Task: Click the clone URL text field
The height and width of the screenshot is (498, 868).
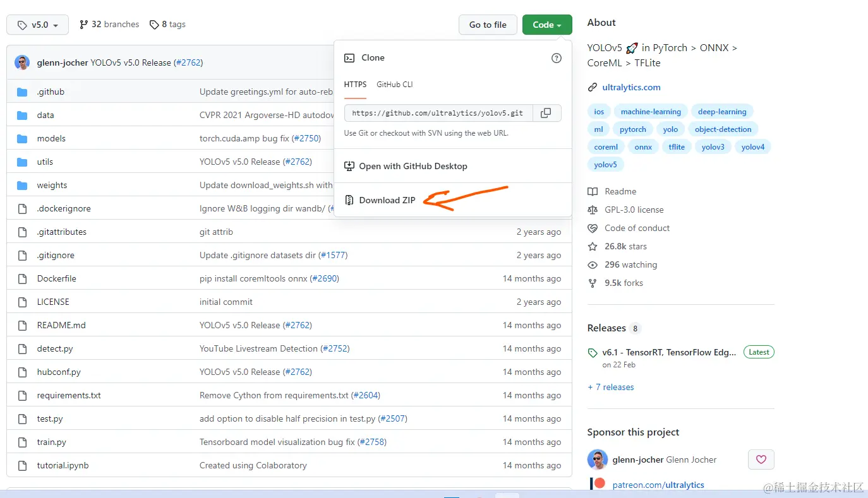Action: [x=439, y=113]
